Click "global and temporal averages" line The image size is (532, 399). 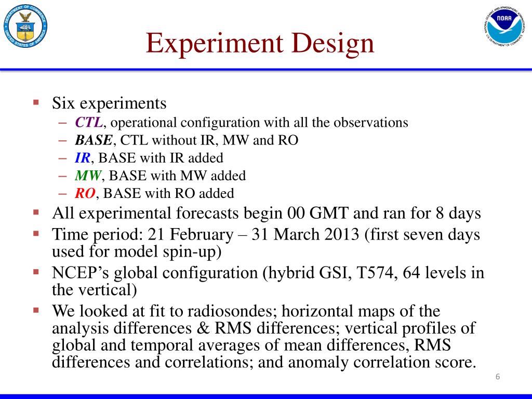tap(251, 345)
